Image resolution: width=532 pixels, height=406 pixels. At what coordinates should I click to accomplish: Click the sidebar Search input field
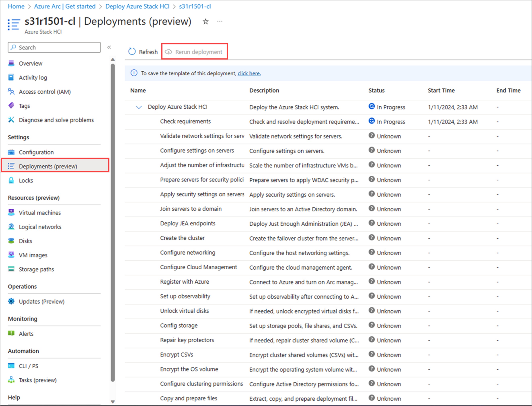click(x=54, y=47)
